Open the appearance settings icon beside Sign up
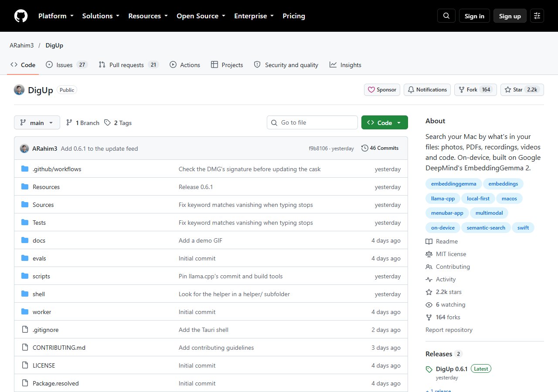Screen dimensions: 558x392 (x=537, y=16)
